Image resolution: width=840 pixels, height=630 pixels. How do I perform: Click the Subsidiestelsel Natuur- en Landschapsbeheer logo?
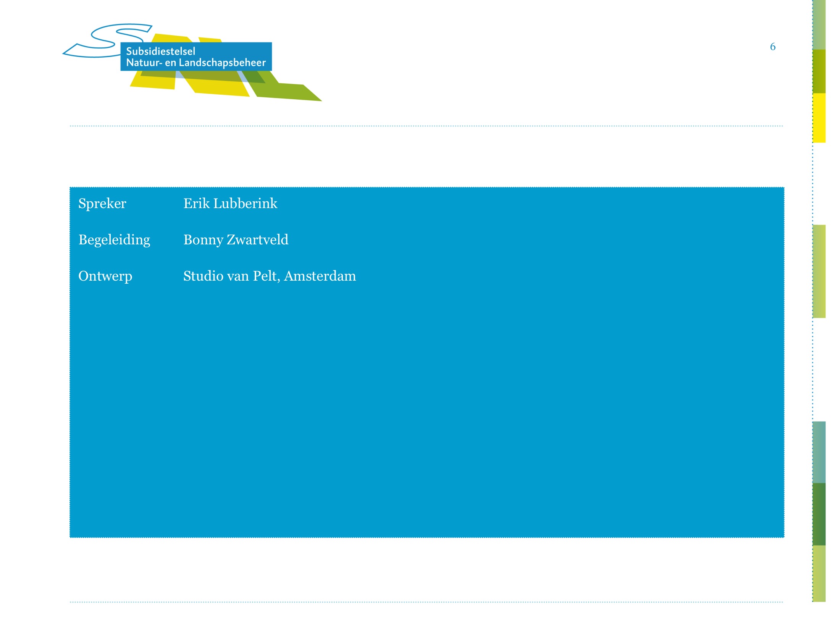[192, 62]
